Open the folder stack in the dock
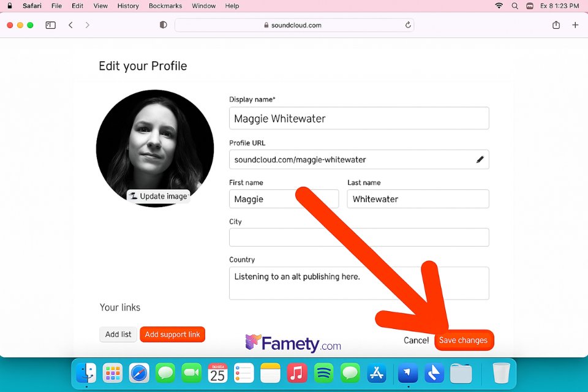This screenshot has height=392, width=588. click(461, 373)
